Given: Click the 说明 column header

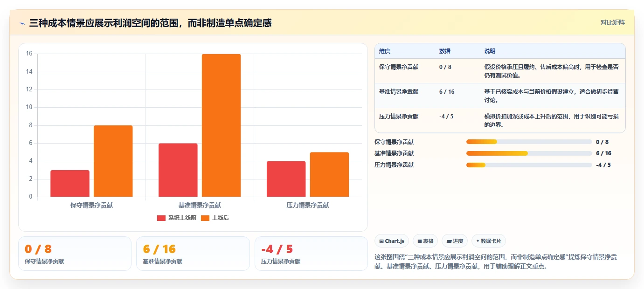Looking at the screenshot, I should tap(490, 51).
